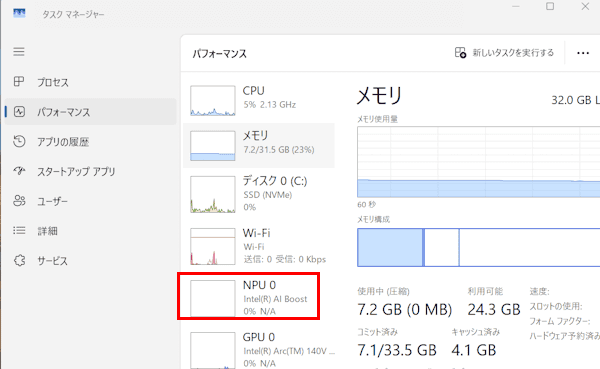This screenshot has width=600, height=369.
Task: Click the 速度: label
Action: coord(540,292)
